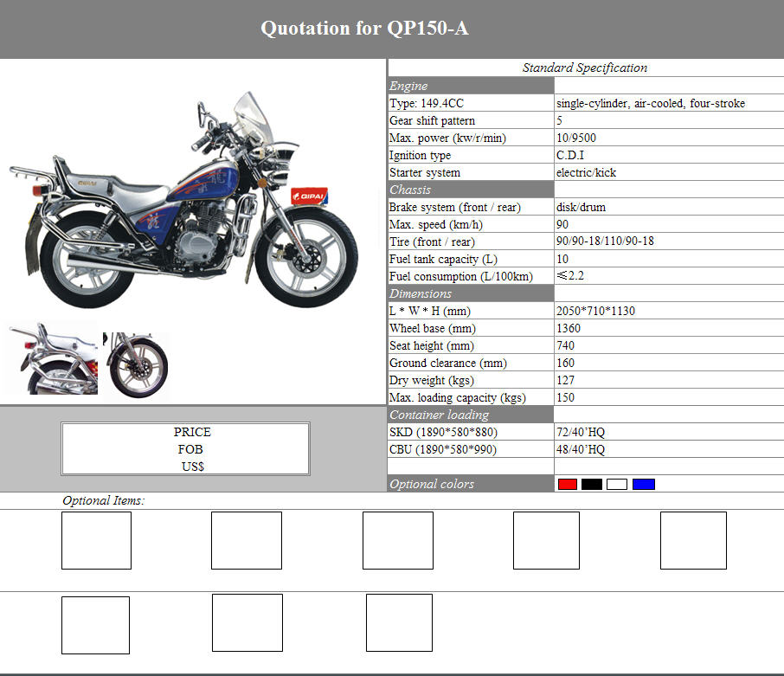This screenshot has width=784, height=676.
Task: Click the 'Ignition type' label
Action: coord(420,155)
